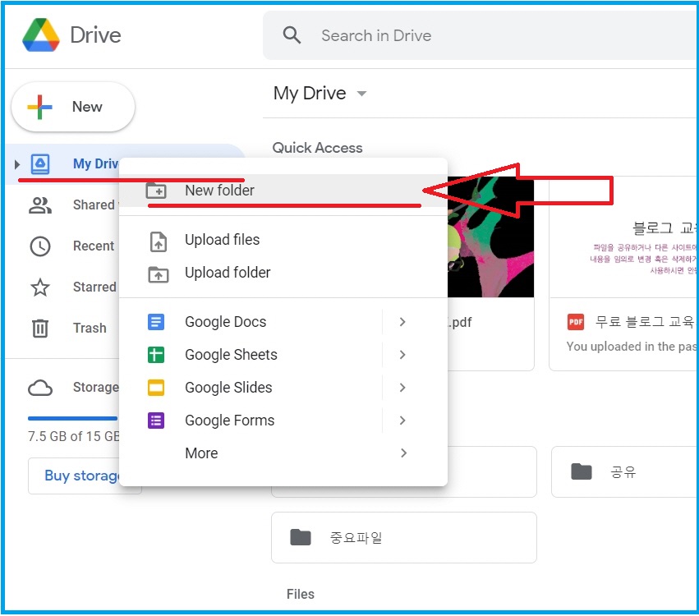This screenshot has width=699, height=616.
Task: Open the 공유 folder
Action: 624,471
